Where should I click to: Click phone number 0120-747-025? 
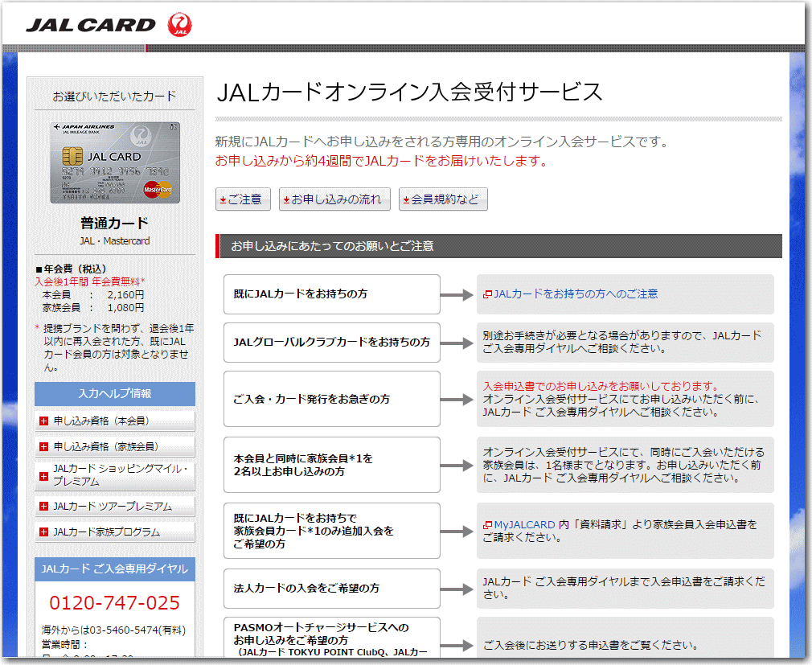click(x=114, y=603)
